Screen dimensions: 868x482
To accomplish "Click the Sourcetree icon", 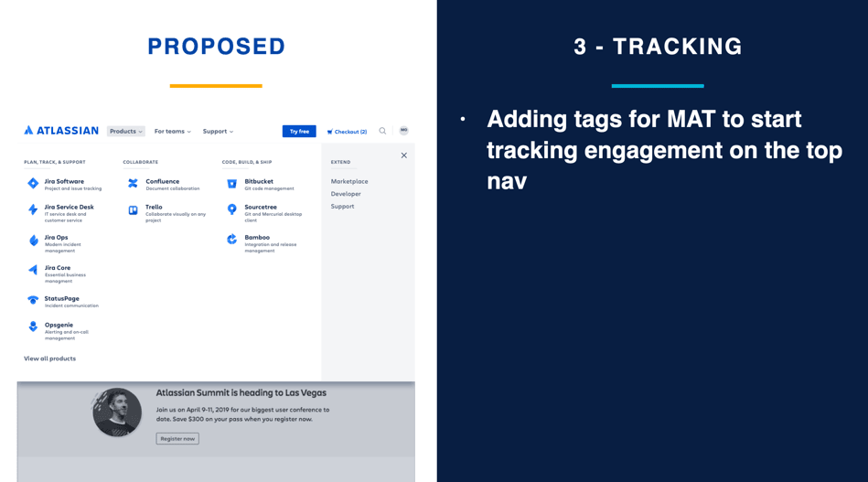I will [231, 210].
